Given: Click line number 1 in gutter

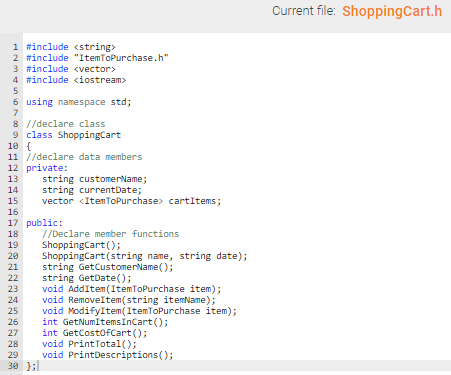Looking at the screenshot, I should coord(15,47).
